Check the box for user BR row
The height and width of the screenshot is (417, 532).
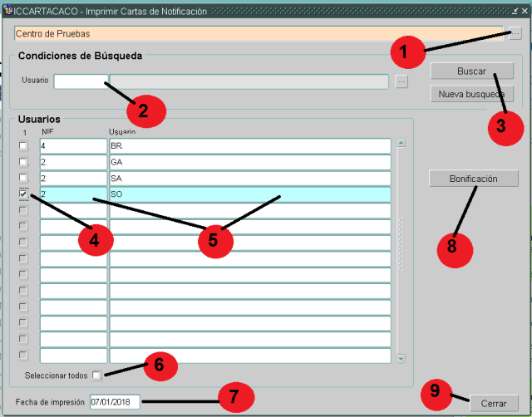[x=23, y=146]
